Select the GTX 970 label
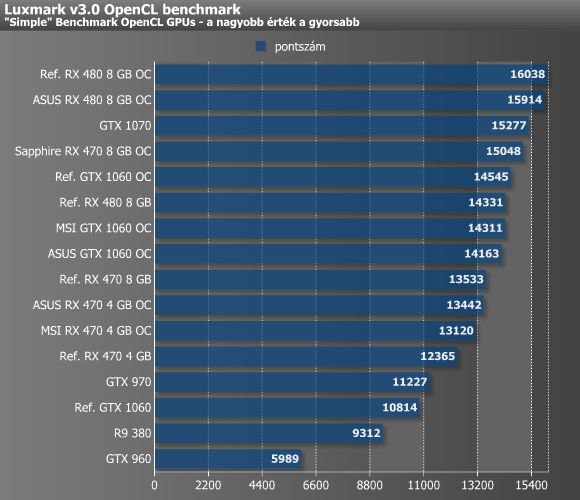The height and width of the screenshot is (500, 580). pyautogui.click(x=129, y=382)
